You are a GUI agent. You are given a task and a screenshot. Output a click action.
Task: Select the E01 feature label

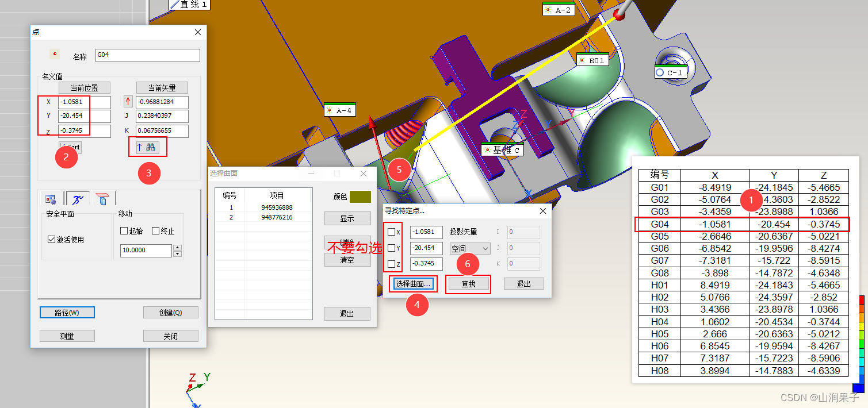pos(592,60)
